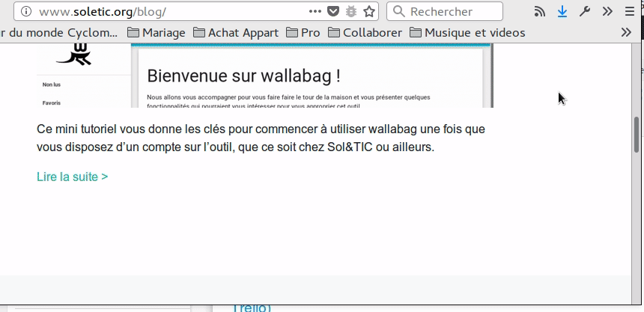Click 'Bienvenue sur wallabag !' heading in the image
The image size is (644, 312).
[243, 76]
